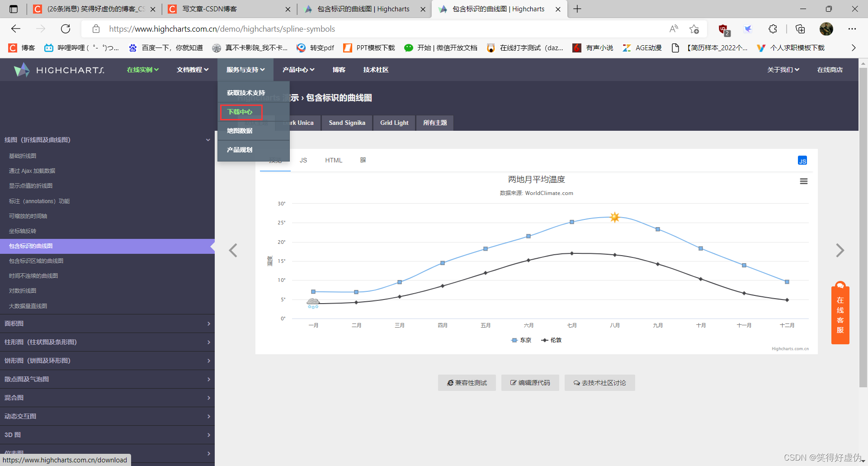The height and width of the screenshot is (466, 868).
Task: Open the extensions puzzle icon
Action: click(773, 29)
